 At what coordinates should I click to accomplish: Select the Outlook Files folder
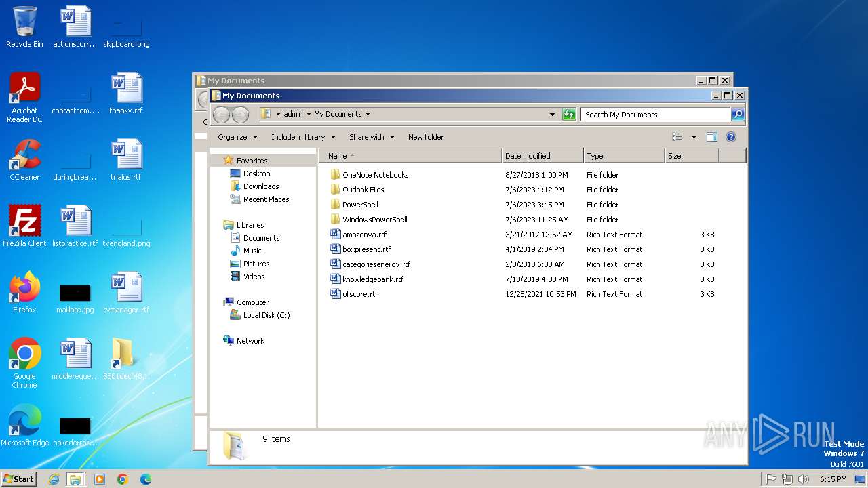point(357,190)
